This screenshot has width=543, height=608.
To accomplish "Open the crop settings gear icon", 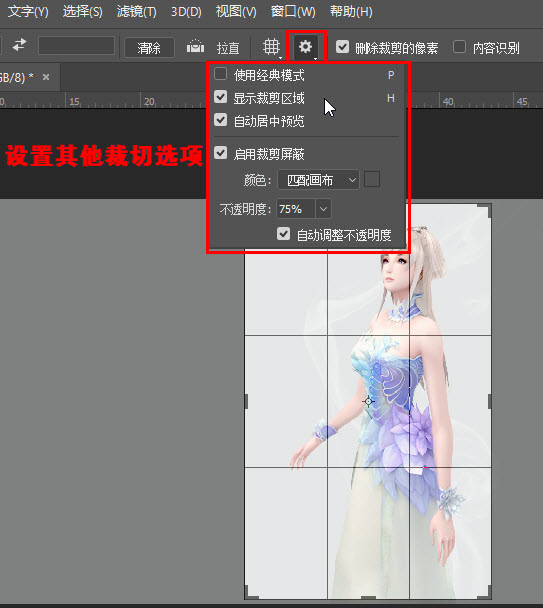I will 306,47.
